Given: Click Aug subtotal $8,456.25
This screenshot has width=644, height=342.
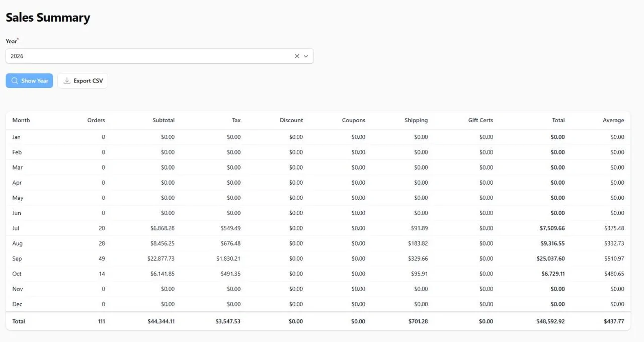Looking at the screenshot, I should (163, 243).
